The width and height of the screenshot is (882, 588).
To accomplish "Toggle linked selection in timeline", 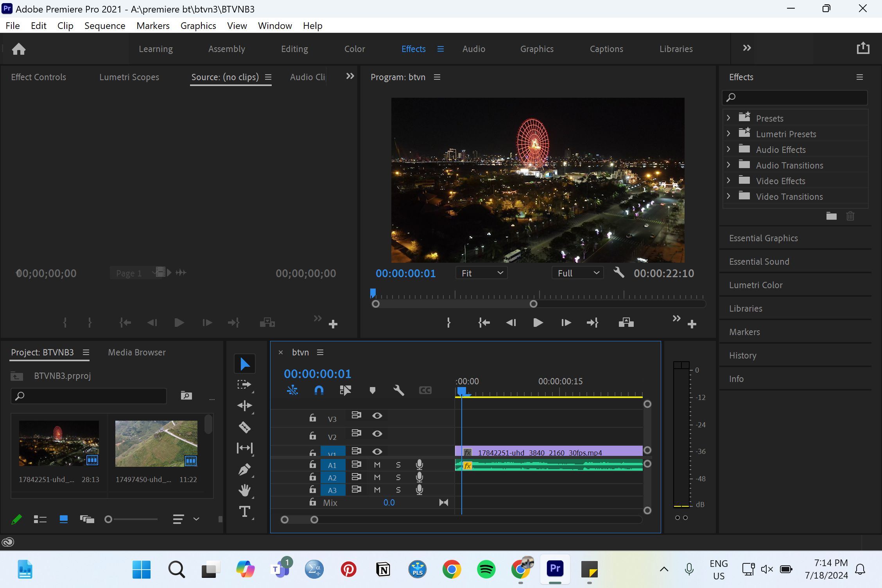I will (345, 390).
